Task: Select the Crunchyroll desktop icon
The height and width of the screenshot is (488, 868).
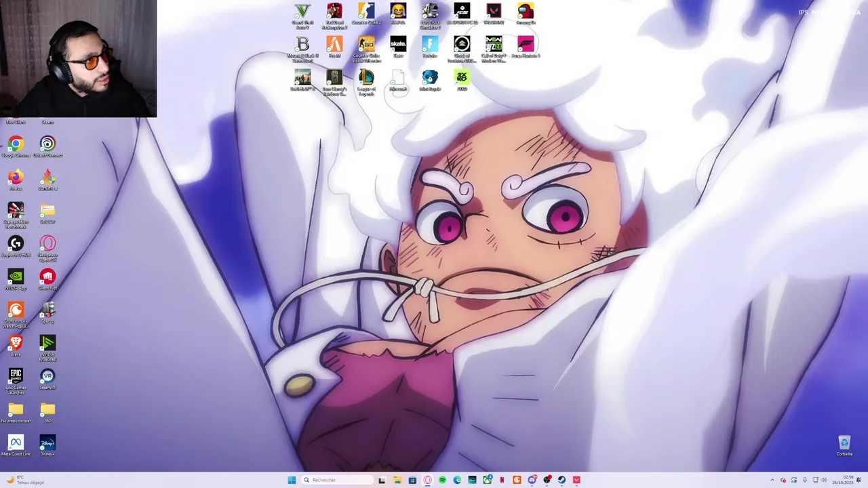Action: click(x=16, y=314)
